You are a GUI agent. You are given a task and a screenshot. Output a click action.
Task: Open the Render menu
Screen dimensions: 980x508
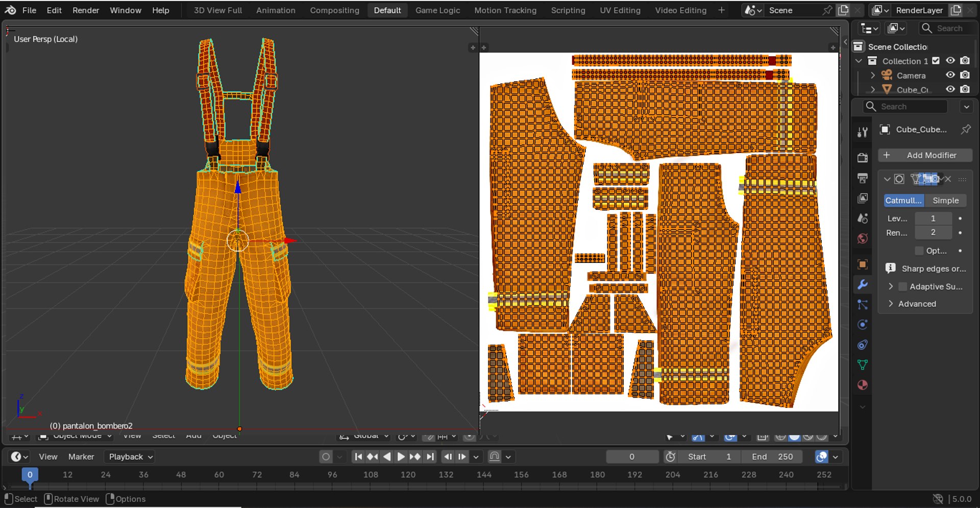click(86, 10)
